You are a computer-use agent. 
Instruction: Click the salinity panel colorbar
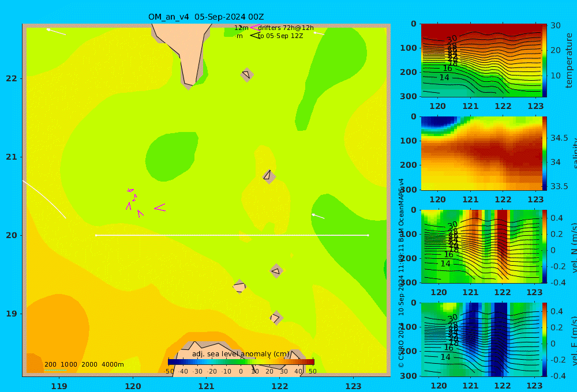(x=545, y=153)
